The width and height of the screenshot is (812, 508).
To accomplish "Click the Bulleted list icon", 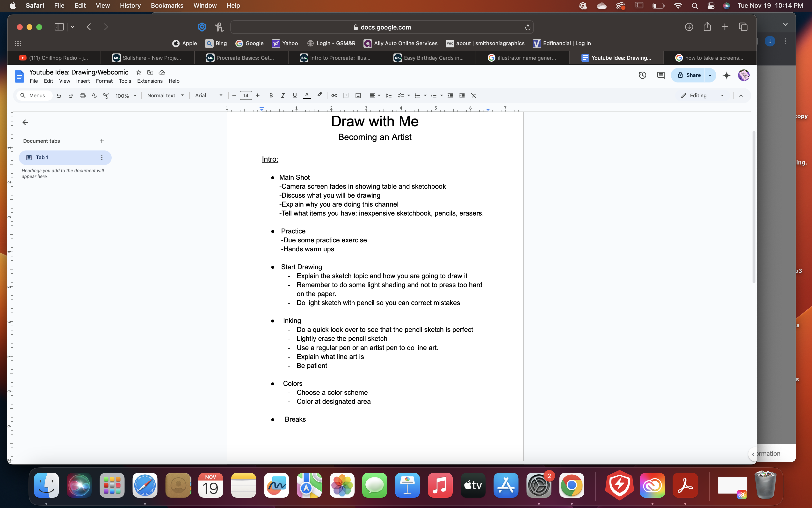I will point(417,96).
